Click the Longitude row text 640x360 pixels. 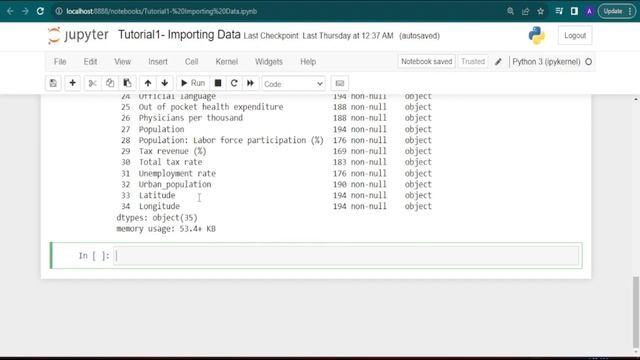pos(159,207)
